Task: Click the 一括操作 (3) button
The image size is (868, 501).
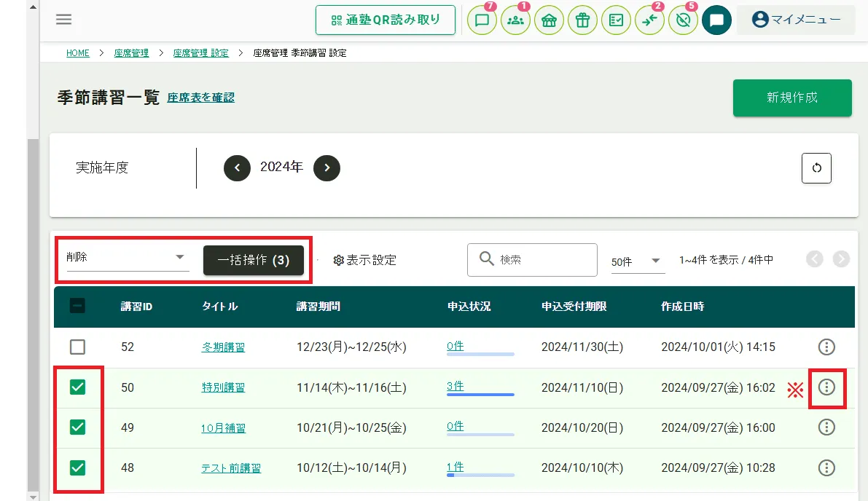Action: tap(254, 260)
